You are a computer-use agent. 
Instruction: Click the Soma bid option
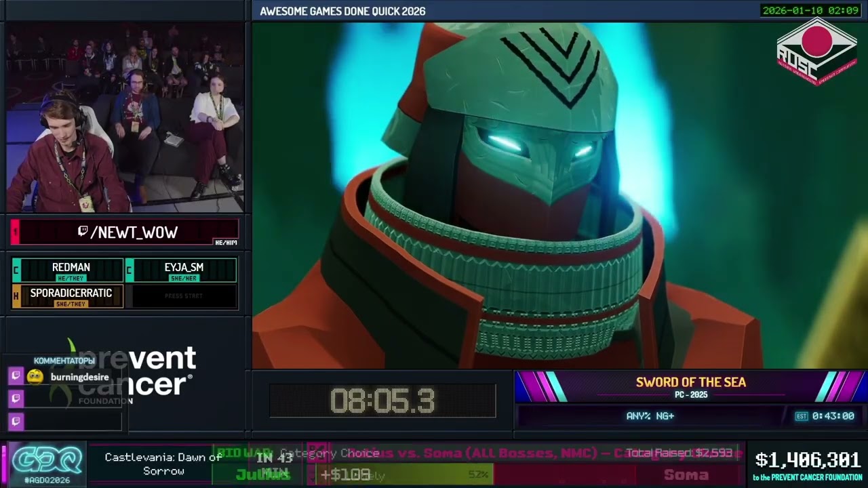coord(686,474)
